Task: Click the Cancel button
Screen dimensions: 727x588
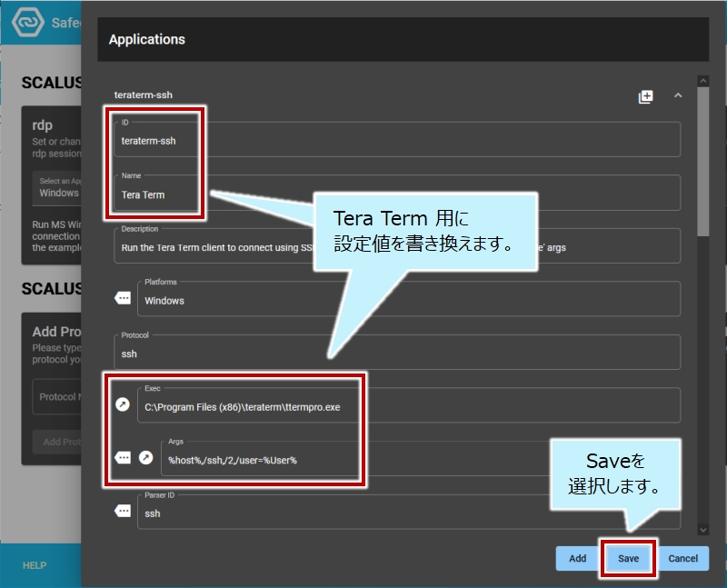Action: pos(683,558)
